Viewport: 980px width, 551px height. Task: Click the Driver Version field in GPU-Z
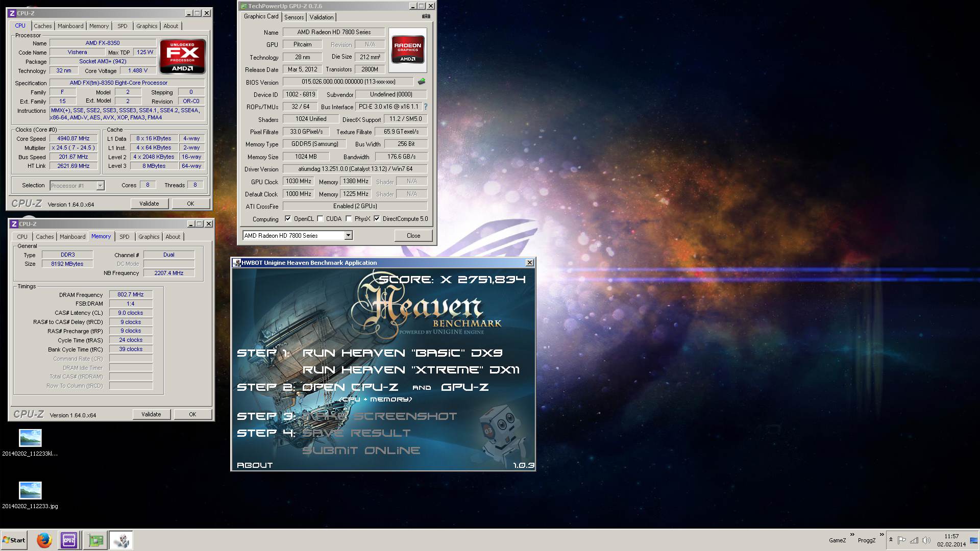tap(355, 169)
